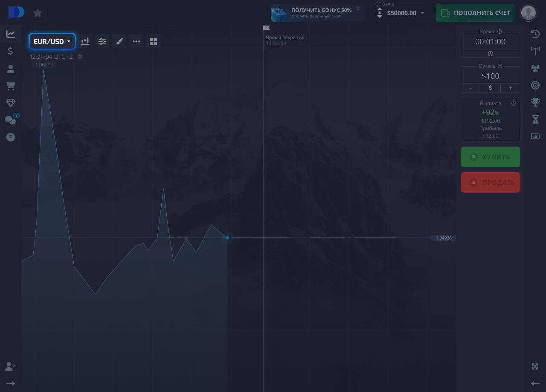Open the tournaments trophy icon
The image size is (546, 392).
[535, 102]
